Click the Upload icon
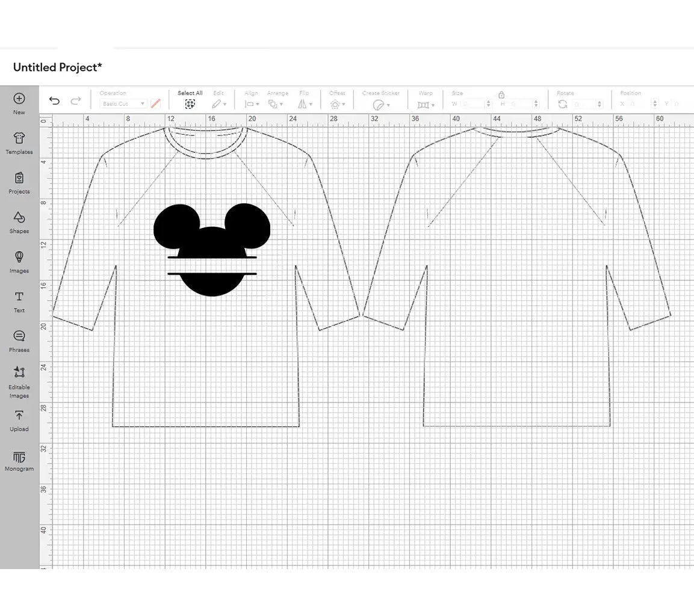The width and height of the screenshot is (694, 616). point(19,415)
